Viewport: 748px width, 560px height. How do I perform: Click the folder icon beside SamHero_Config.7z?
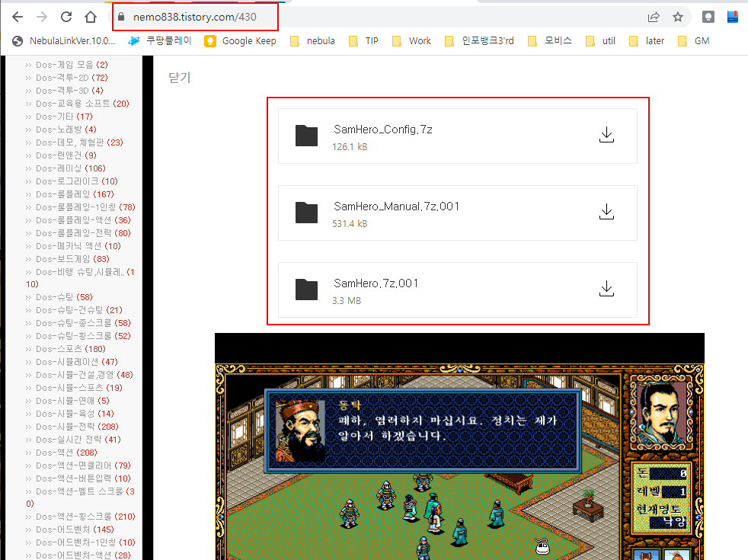[x=306, y=136]
